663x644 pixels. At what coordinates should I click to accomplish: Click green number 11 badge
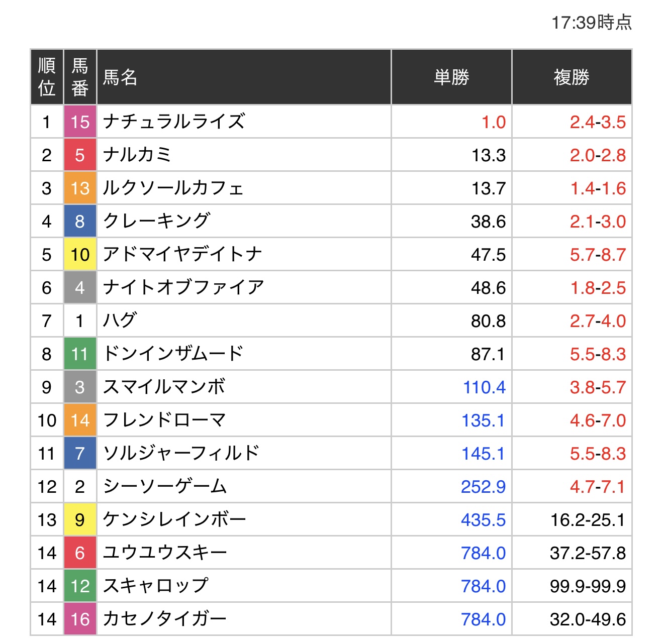coord(80,354)
